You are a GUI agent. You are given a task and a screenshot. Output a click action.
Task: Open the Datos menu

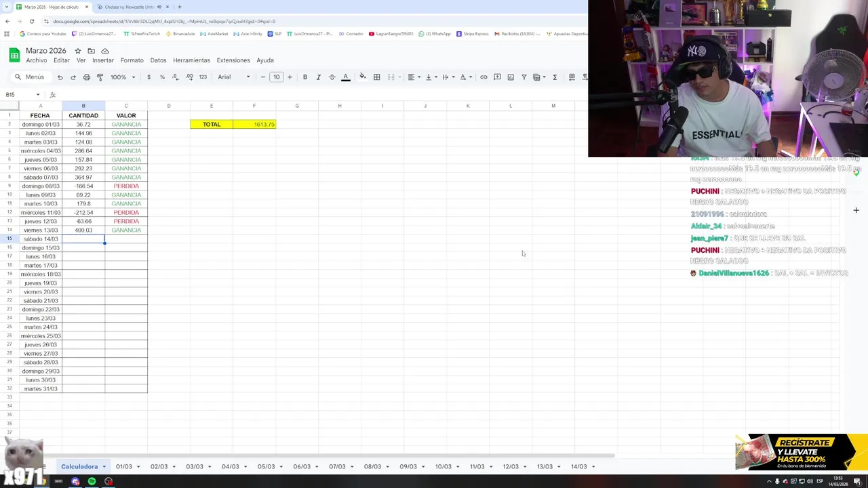pos(158,60)
